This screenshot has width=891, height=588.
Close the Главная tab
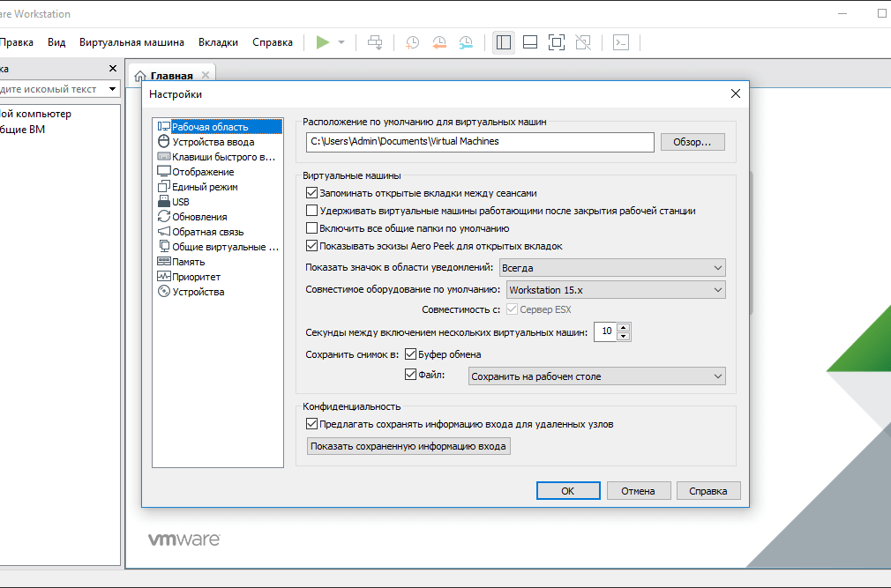pos(206,76)
